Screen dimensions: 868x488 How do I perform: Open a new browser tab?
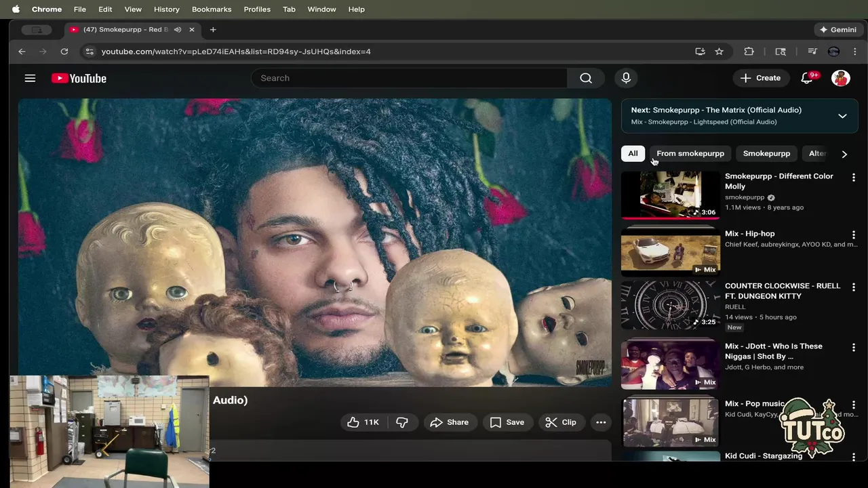tap(213, 29)
